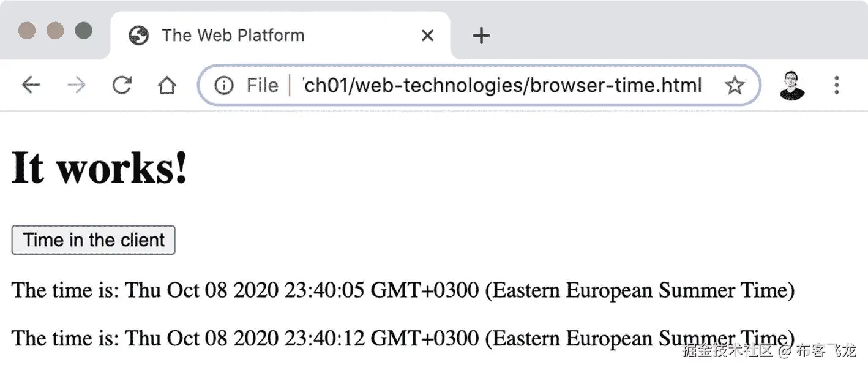Image resolution: width=868 pixels, height=370 pixels.
Task: Click the File label in address bar
Action: click(x=262, y=85)
